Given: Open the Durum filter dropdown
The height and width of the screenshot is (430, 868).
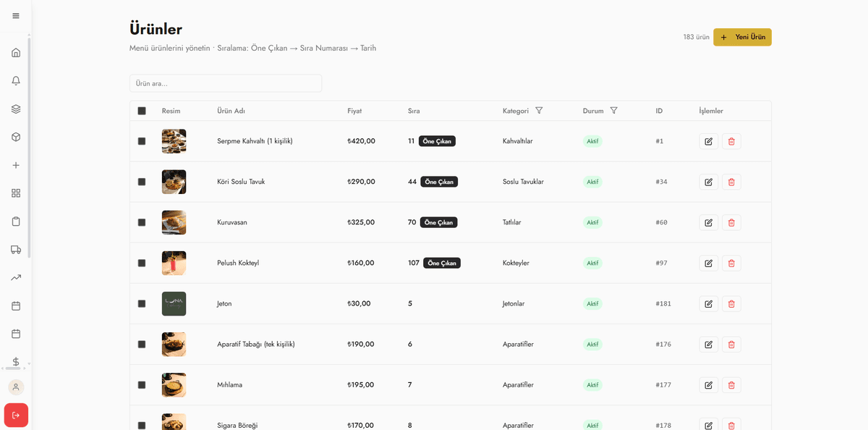Looking at the screenshot, I should tap(613, 111).
